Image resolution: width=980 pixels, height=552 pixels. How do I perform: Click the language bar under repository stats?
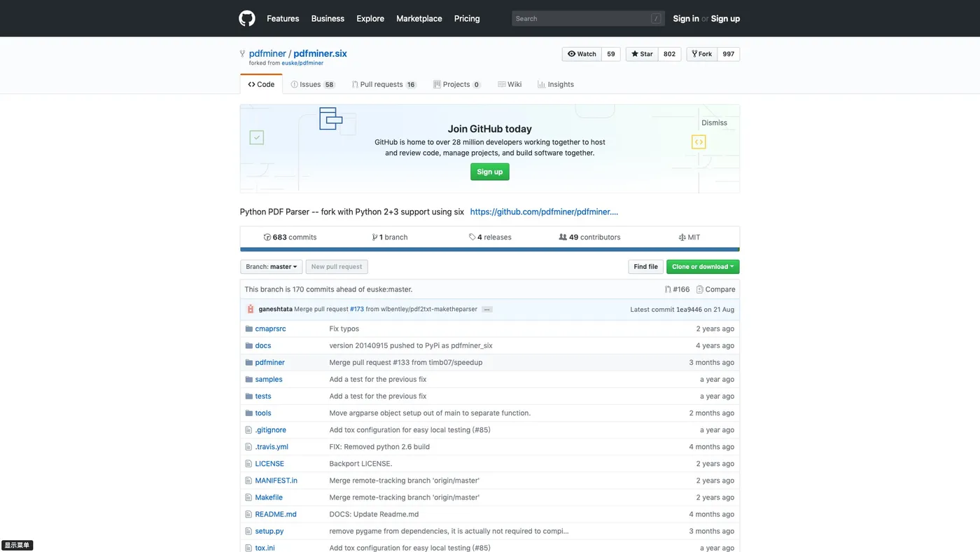[490, 249]
